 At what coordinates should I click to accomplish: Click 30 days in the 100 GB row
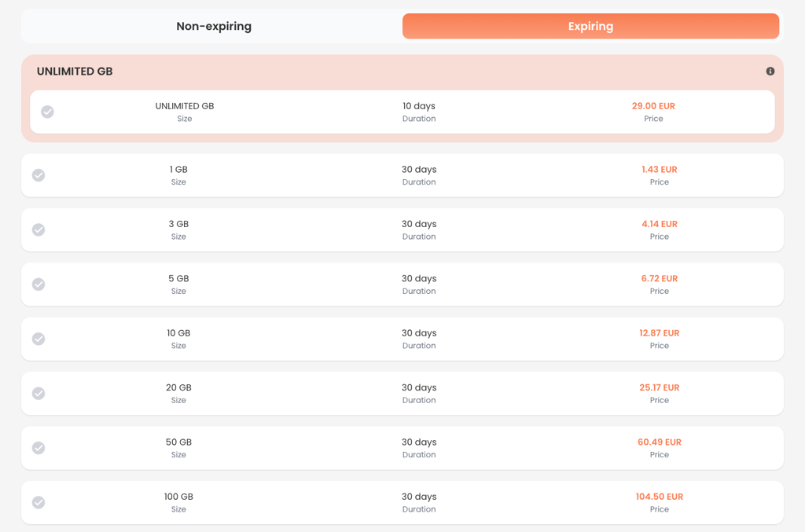coord(419,497)
